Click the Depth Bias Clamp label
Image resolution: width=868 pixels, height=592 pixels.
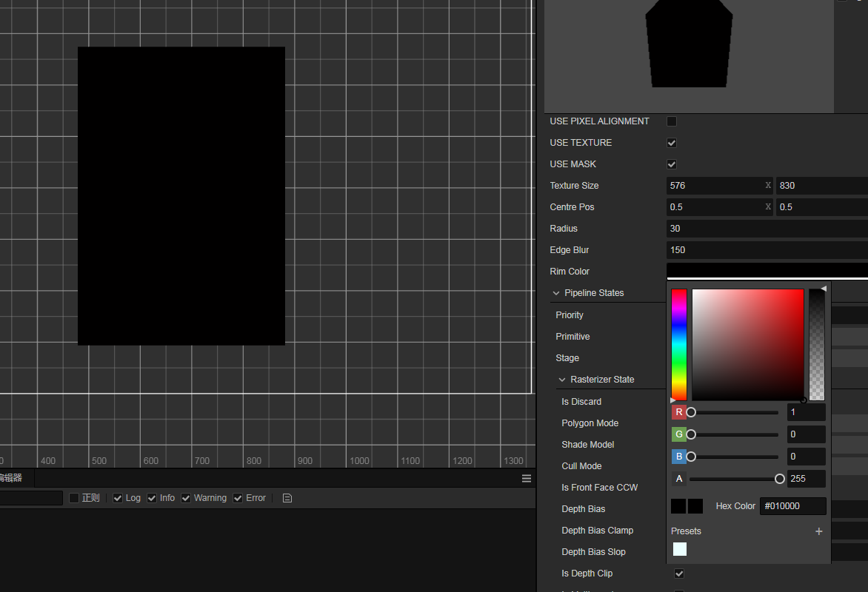pos(597,531)
